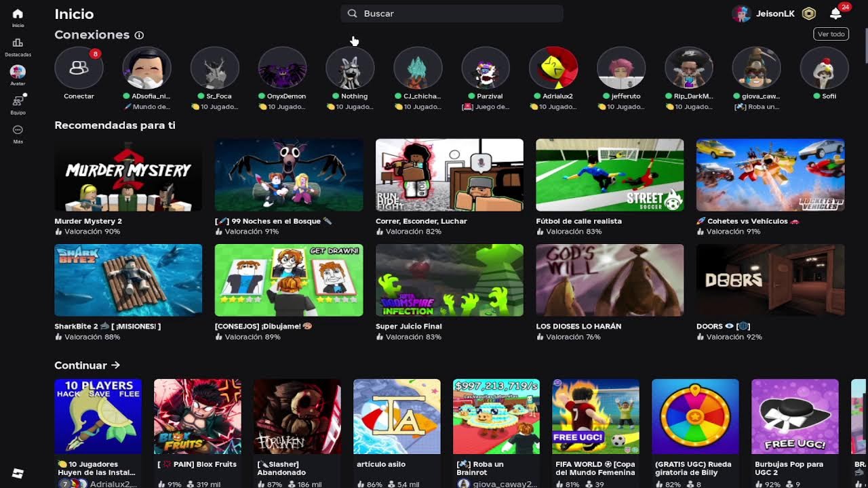Open giova_caw friend avatar

pyautogui.click(x=757, y=68)
